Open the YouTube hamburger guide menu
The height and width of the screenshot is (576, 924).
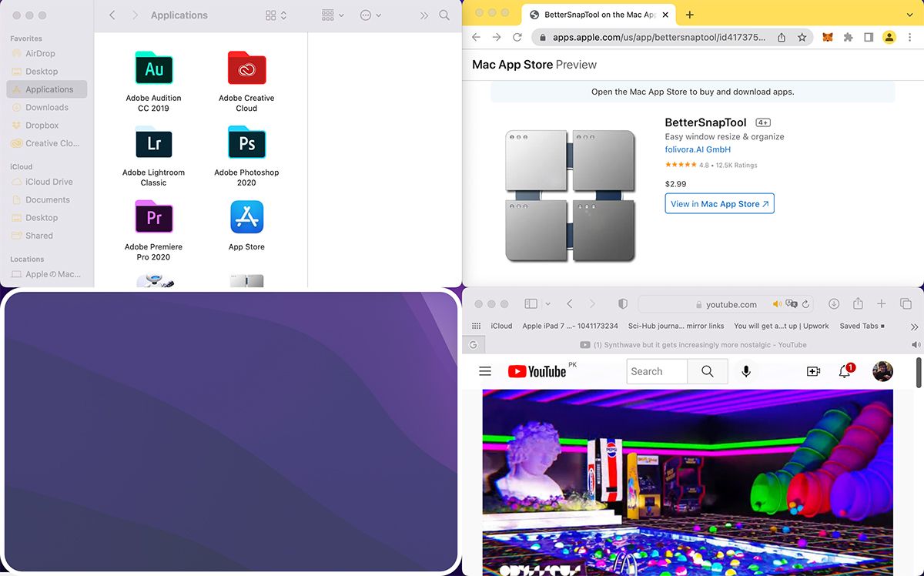coord(485,371)
